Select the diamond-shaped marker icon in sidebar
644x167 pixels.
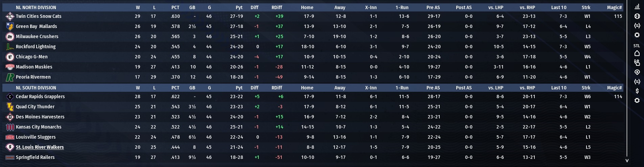(x=637, y=72)
